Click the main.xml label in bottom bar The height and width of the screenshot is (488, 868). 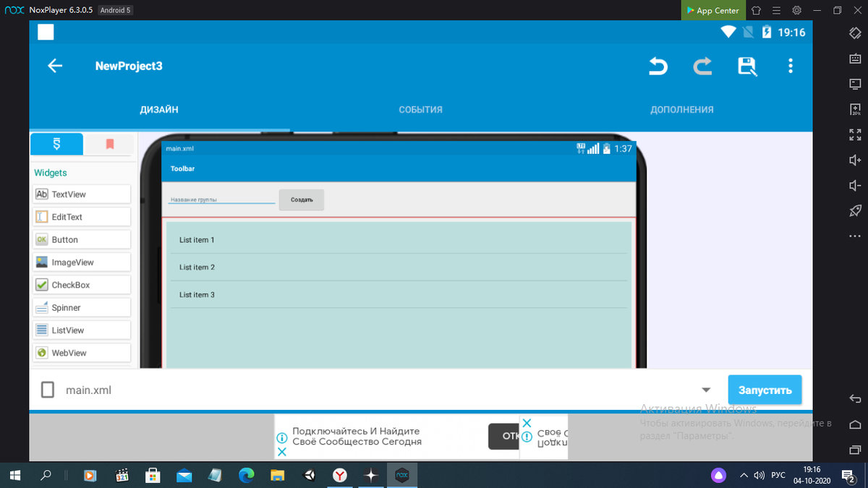coord(88,390)
